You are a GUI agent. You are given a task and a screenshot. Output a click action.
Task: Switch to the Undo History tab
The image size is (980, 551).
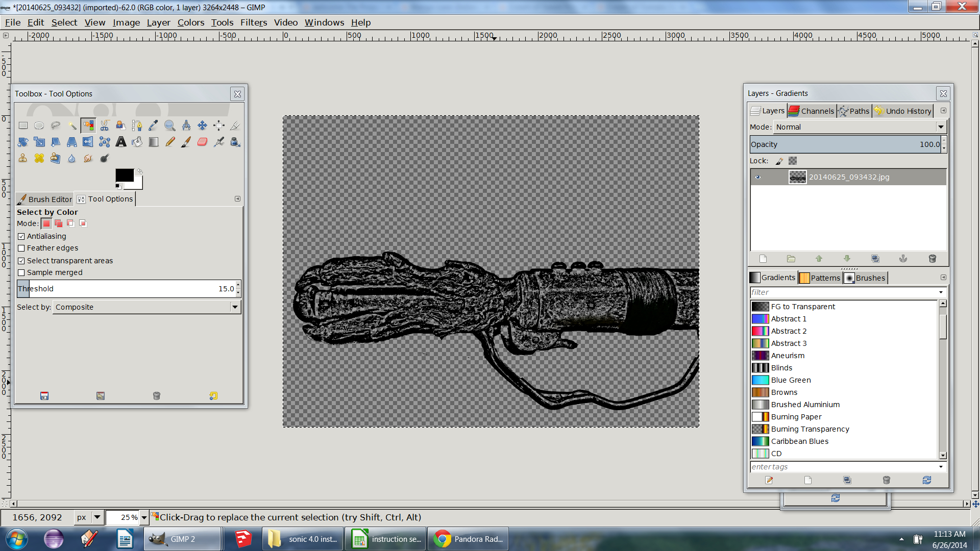coord(903,111)
